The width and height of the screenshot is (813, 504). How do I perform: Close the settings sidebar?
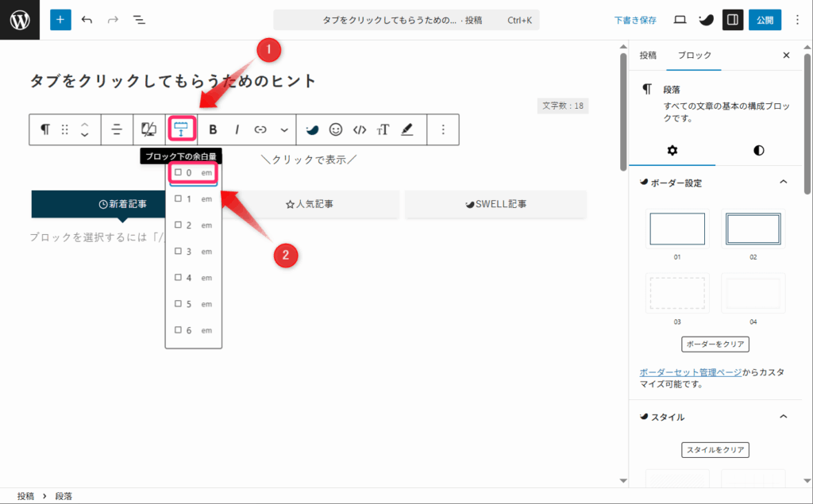(x=787, y=55)
